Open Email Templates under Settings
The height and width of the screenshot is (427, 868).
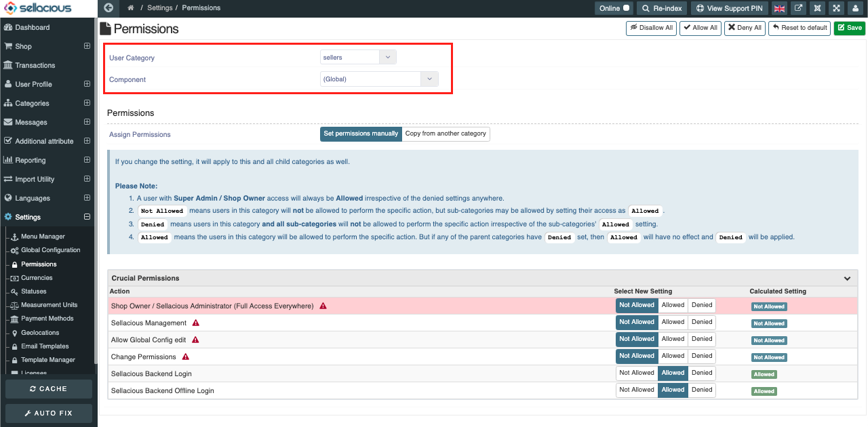(45, 346)
